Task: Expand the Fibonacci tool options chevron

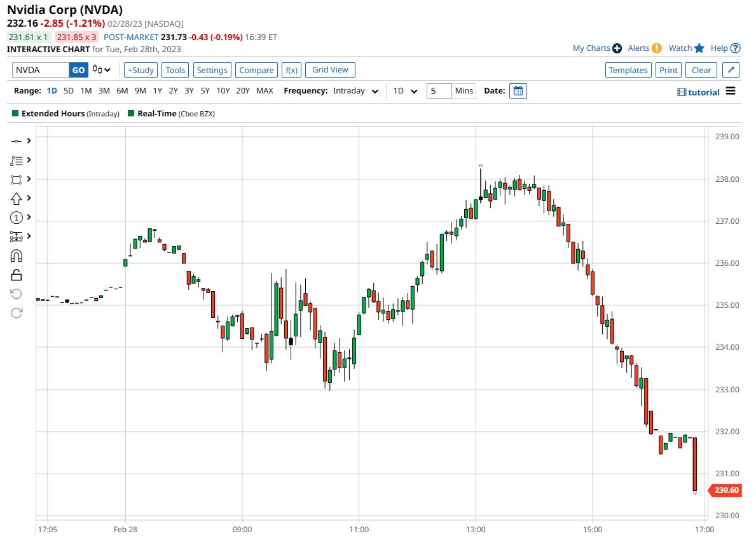Action: (29, 160)
